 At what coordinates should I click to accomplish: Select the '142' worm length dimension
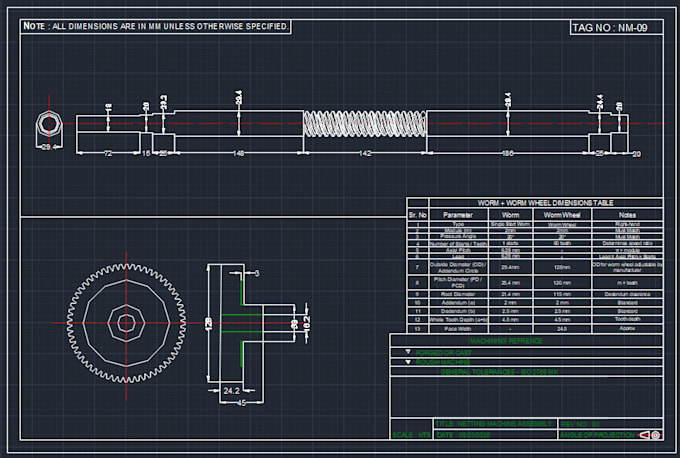coord(365,153)
